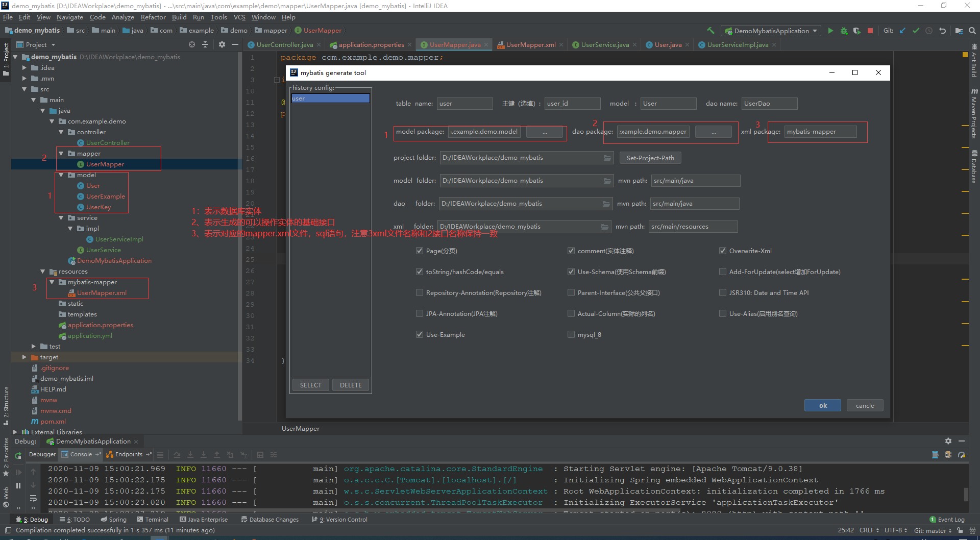Open the Ant Build side panel
The width and height of the screenshot is (980, 540).
click(x=974, y=60)
